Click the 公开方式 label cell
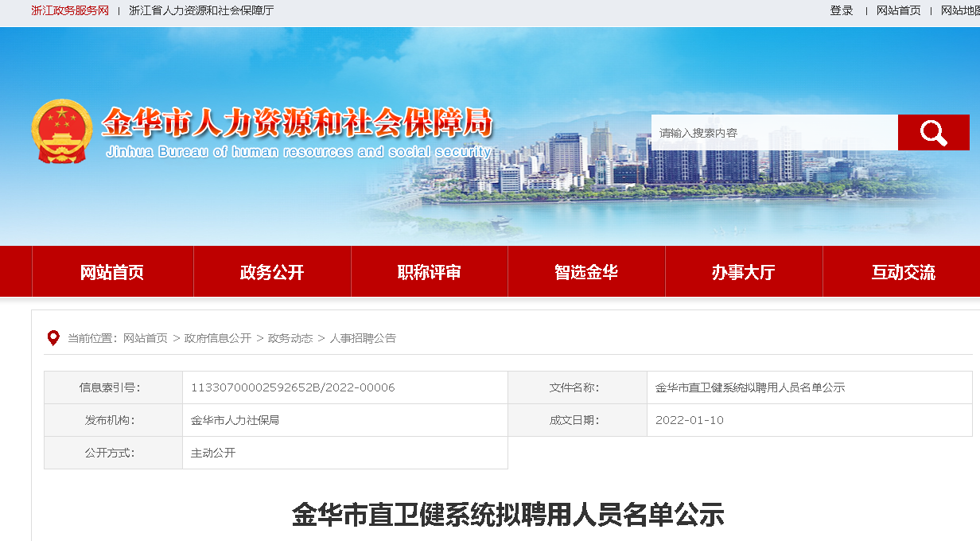Image resolution: width=980 pixels, height=541 pixels. click(113, 453)
